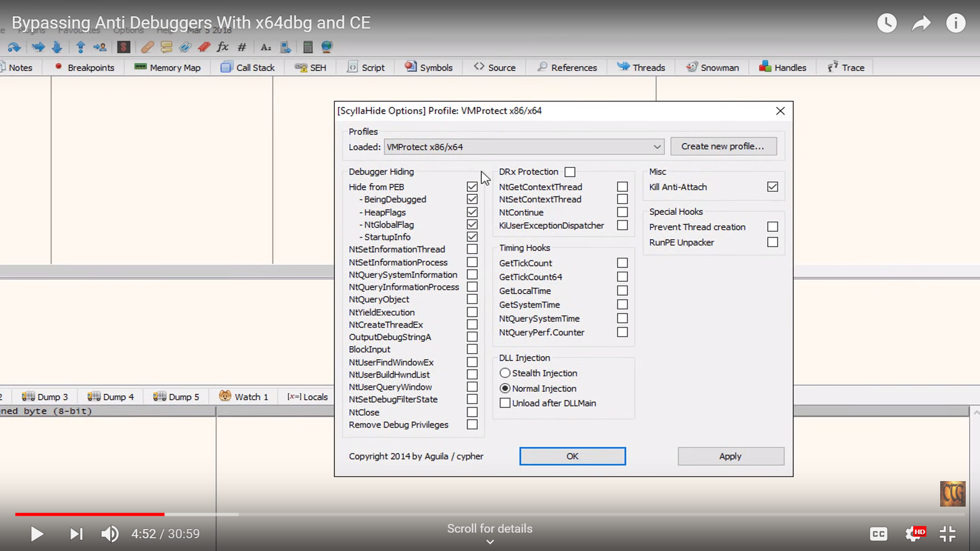Open ScyllaHide plugin via the red S icon
The width and height of the screenshot is (980, 551).
tap(124, 47)
